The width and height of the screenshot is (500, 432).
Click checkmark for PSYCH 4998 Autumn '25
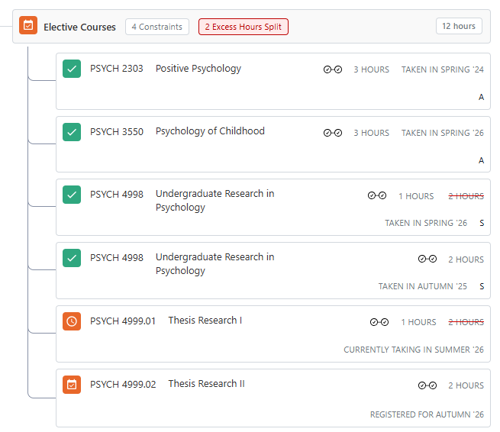[x=72, y=258]
